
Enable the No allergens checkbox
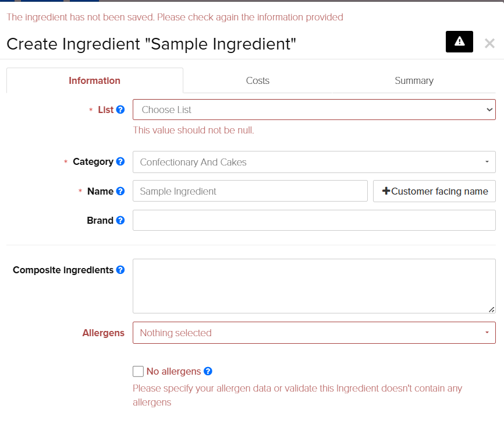[138, 371]
